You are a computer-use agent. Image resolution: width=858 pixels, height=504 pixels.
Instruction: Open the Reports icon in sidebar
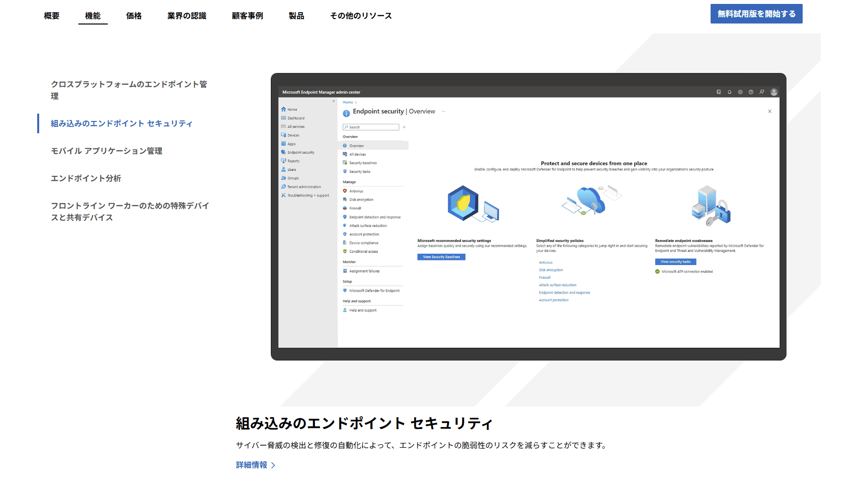pos(284,161)
